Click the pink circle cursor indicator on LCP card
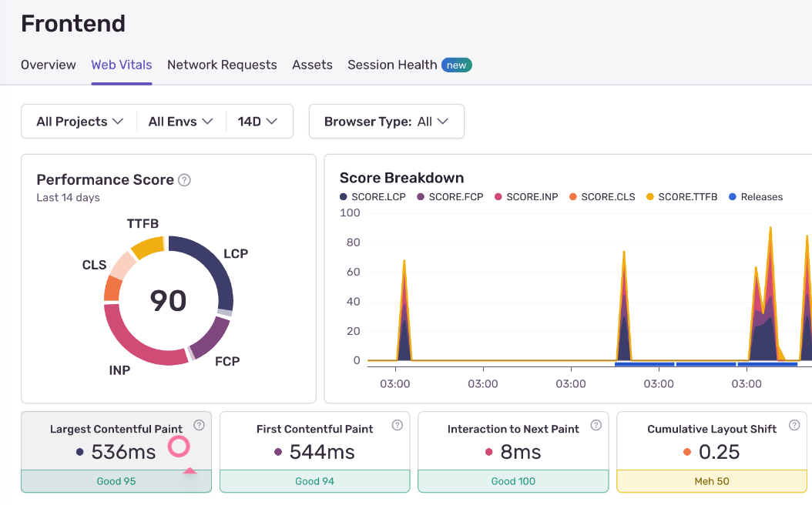 pyautogui.click(x=179, y=446)
